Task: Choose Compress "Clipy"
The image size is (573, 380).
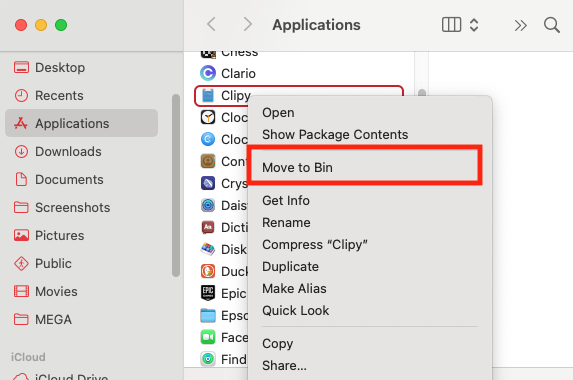Action: pos(370,244)
